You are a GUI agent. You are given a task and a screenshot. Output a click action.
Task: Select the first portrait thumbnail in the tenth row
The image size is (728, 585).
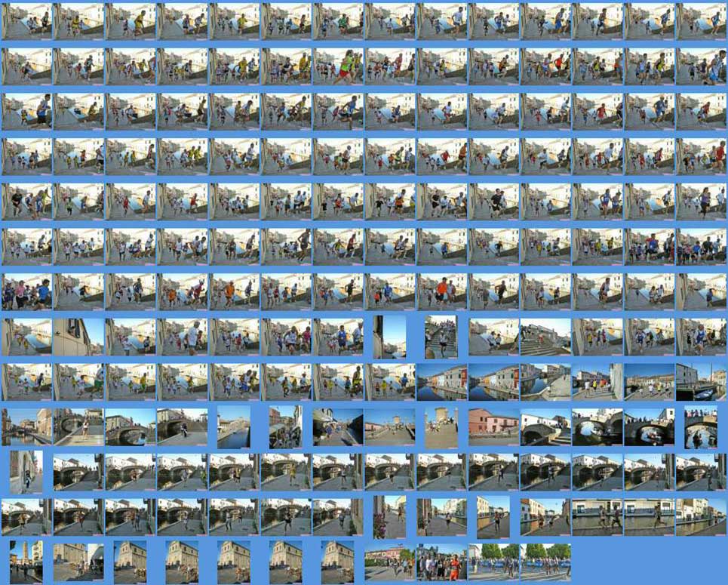tap(234, 427)
